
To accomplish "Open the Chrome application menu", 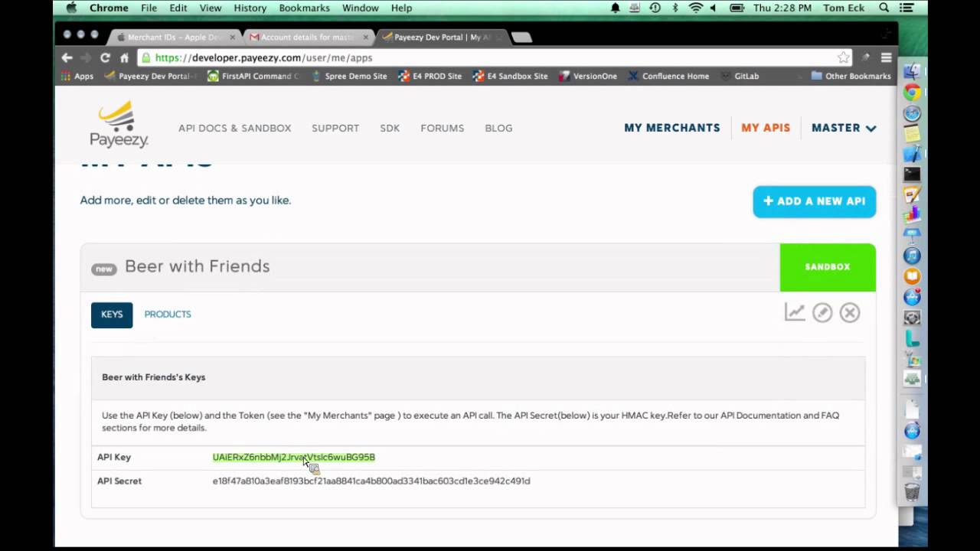I will tap(109, 8).
